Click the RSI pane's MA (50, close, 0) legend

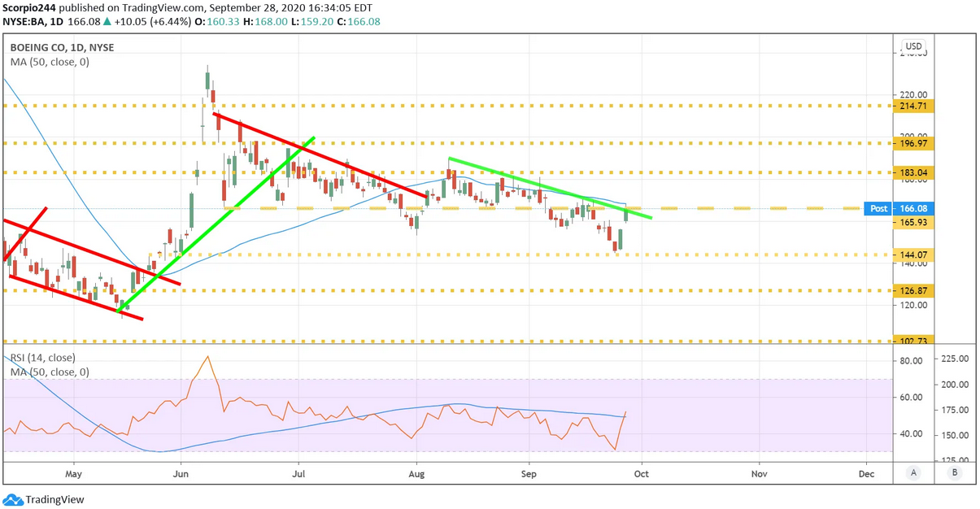point(50,372)
